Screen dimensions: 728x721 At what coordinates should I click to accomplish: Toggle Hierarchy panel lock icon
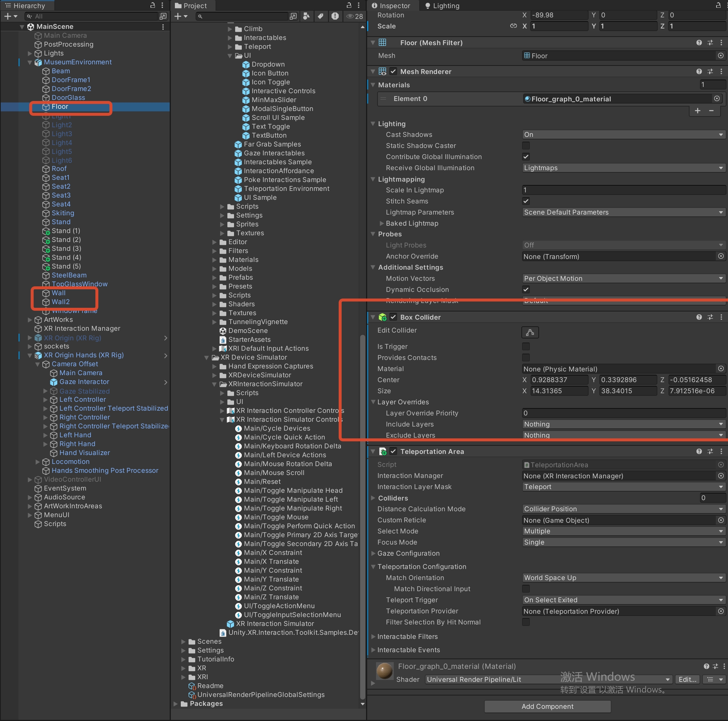click(153, 5)
